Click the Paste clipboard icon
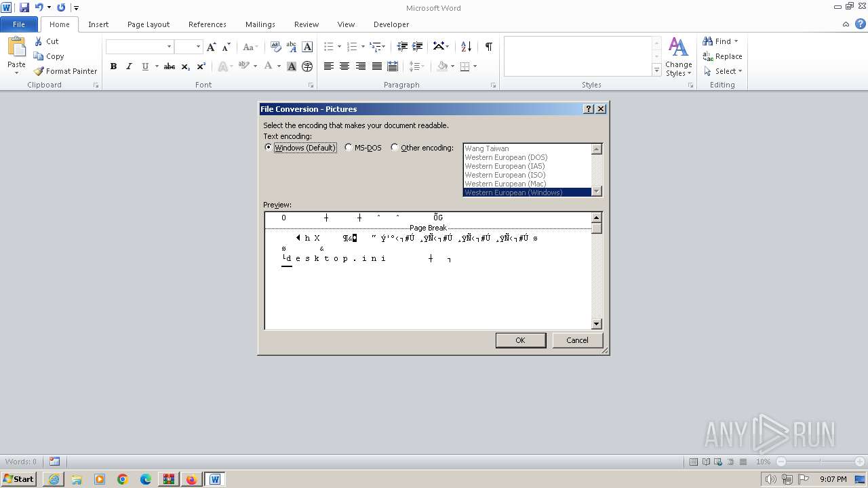The image size is (868, 488). tap(16, 47)
